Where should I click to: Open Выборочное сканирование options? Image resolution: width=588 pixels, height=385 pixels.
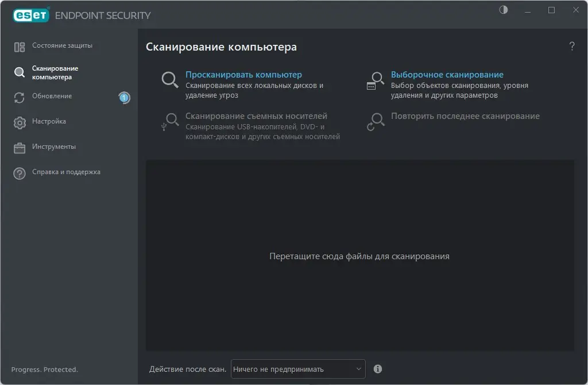point(447,74)
